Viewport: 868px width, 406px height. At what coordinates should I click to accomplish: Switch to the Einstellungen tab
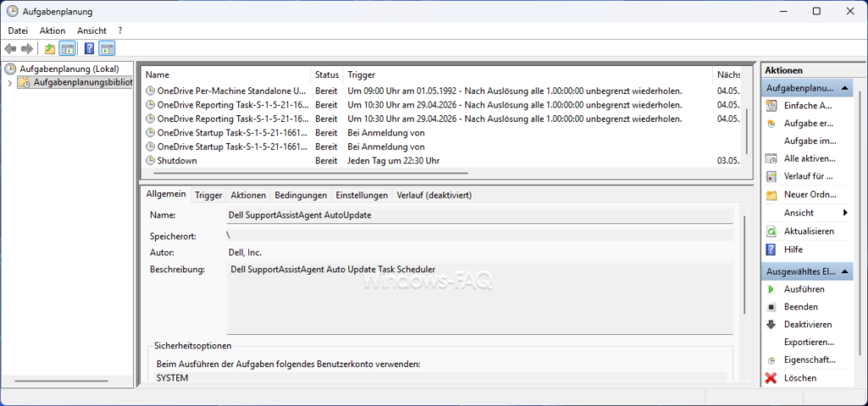(361, 195)
